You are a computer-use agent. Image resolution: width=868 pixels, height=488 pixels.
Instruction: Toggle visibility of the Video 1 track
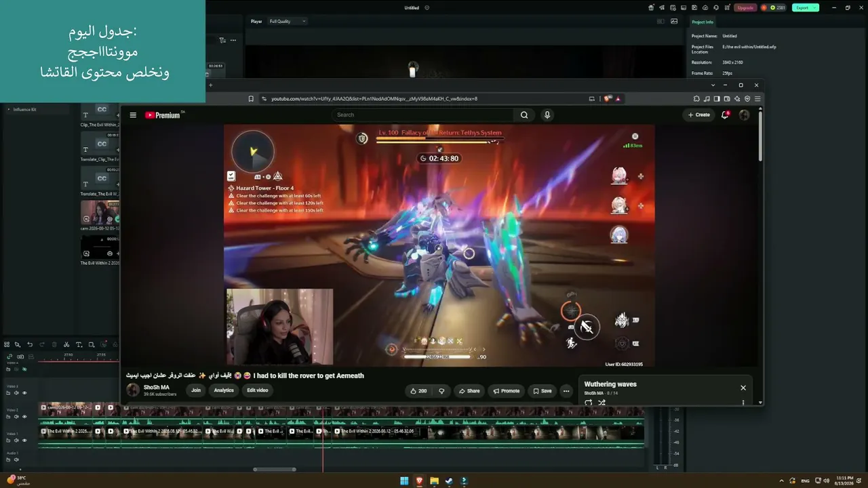coord(24,441)
